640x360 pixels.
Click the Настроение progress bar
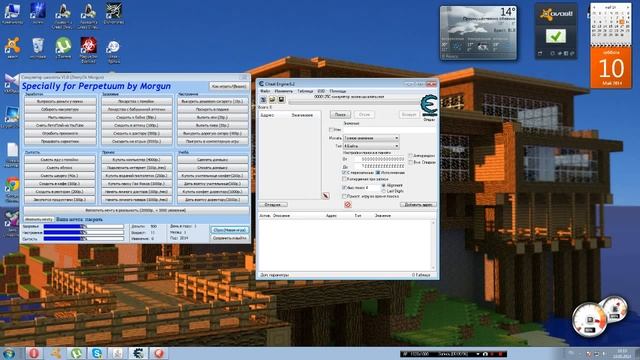click(84, 232)
